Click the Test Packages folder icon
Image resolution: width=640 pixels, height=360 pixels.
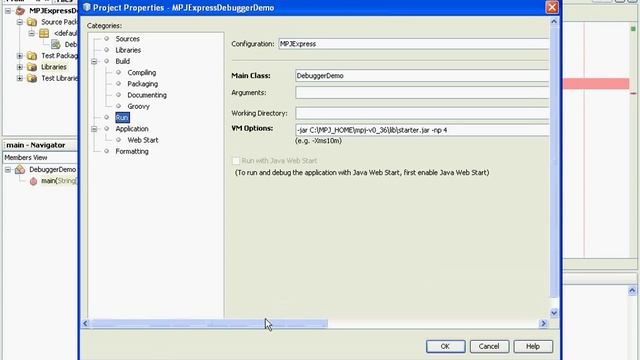[x=32, y=56]
